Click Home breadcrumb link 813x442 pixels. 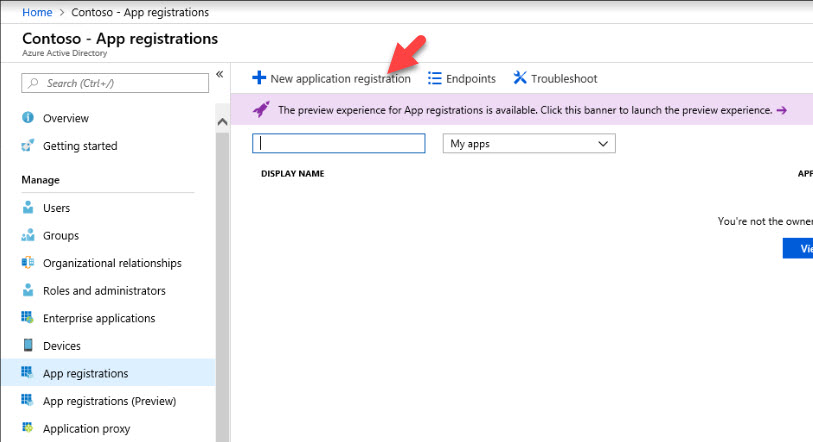[37, 12]
